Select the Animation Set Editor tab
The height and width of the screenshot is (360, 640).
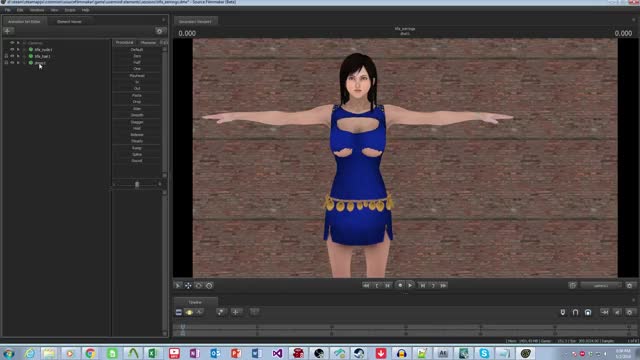[x=24, y=22]
